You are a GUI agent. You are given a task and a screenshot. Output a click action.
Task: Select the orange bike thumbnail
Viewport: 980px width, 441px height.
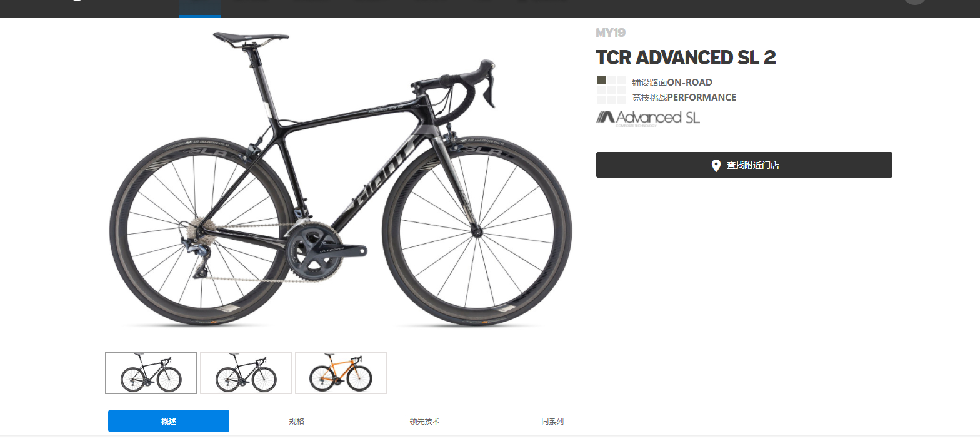click(x=341, y=373)
